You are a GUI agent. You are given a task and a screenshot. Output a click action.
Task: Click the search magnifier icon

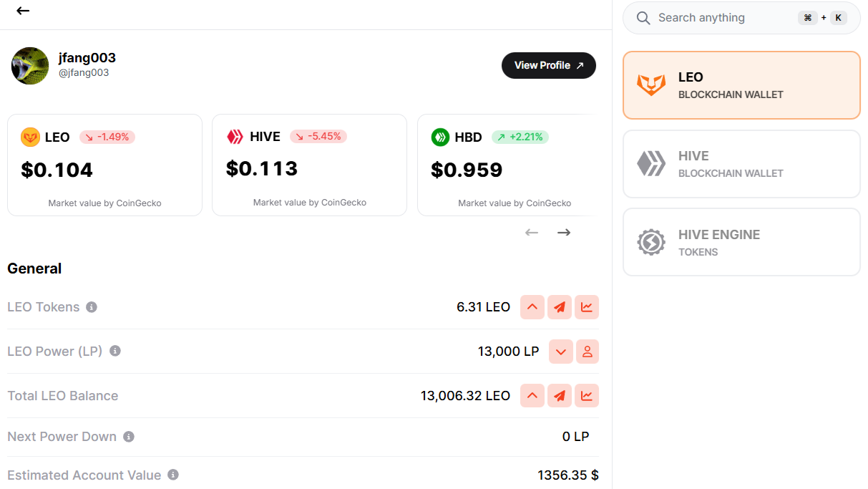643,17
